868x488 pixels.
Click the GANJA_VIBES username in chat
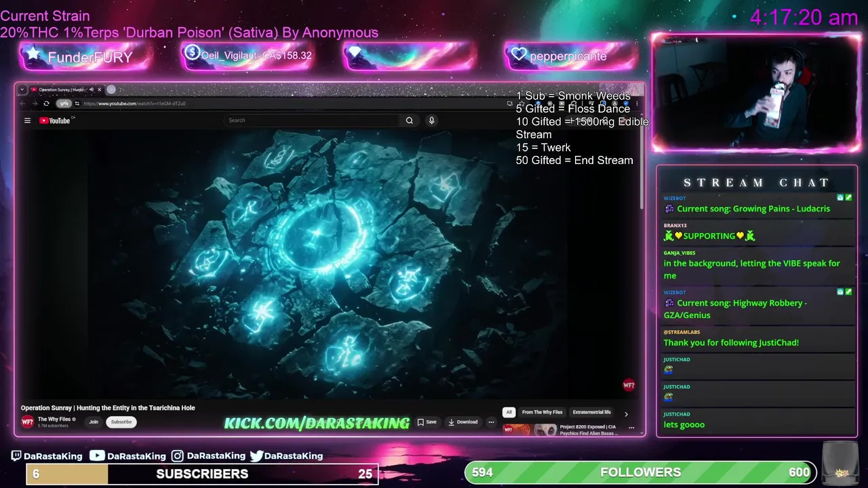[x=679, y=253]
